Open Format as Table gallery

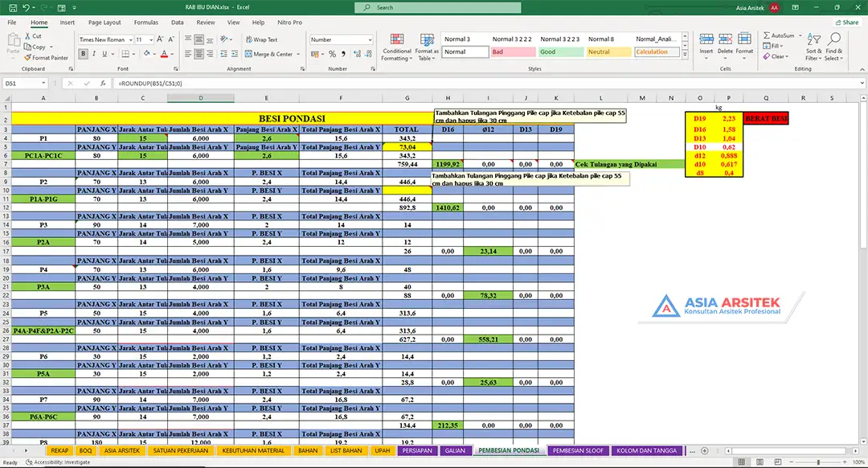[427, 47]
